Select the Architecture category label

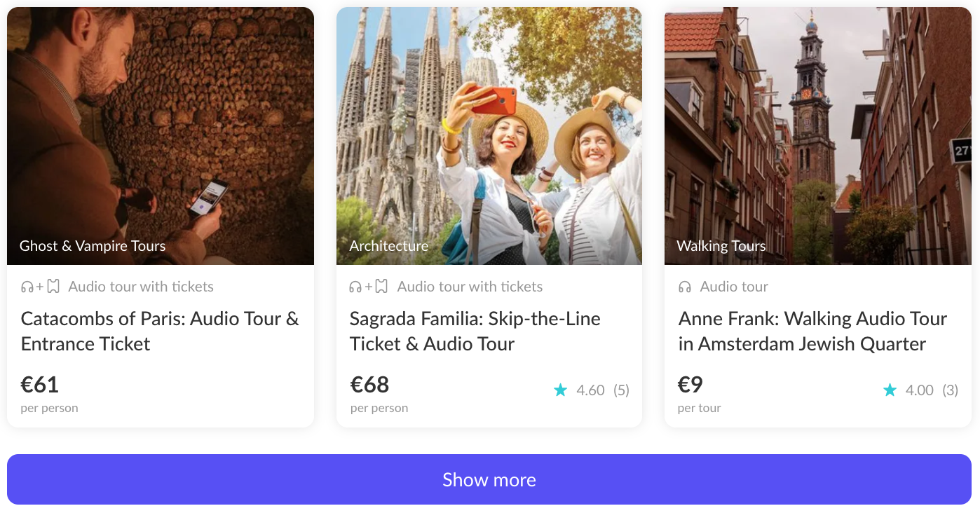coord(389,246)
